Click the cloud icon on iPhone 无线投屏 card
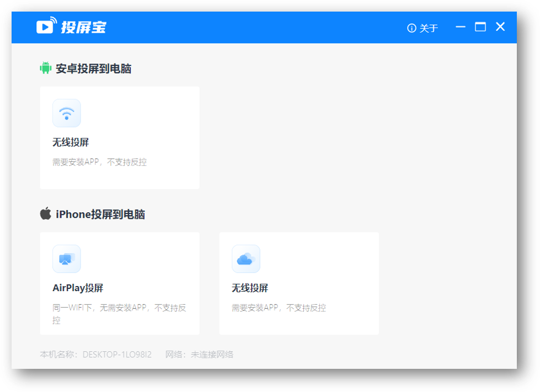540x392 pixels. (x=245, y=259)
